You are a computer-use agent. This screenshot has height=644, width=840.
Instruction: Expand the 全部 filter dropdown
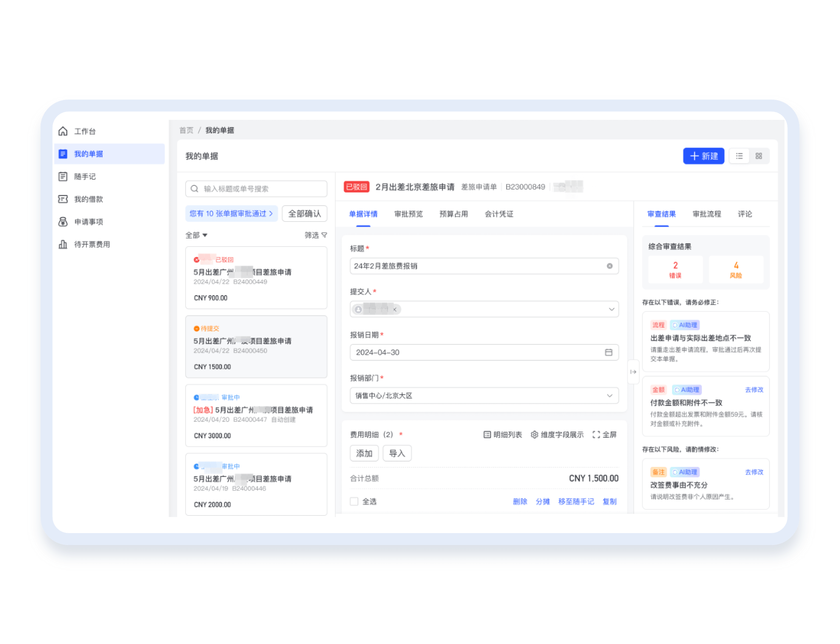(x=196, y=235)
